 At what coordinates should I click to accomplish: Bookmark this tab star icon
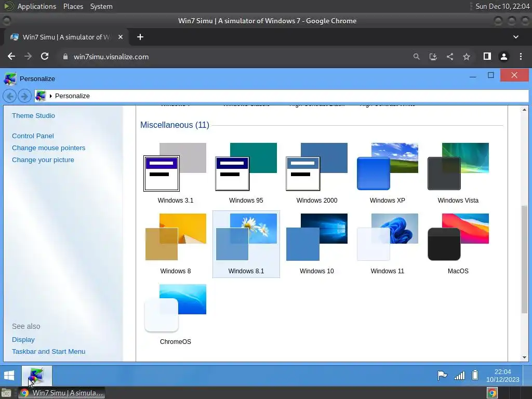point(467,57)
